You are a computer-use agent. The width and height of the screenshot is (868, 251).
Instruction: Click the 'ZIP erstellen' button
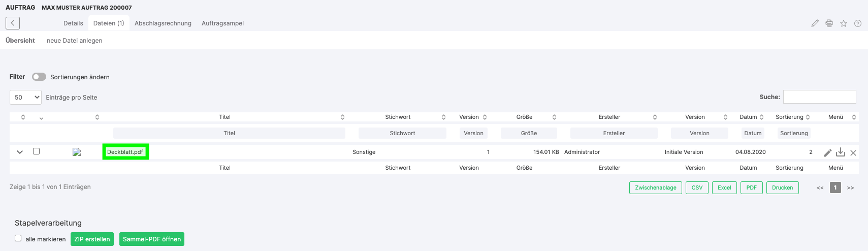[x=92, y=239]
